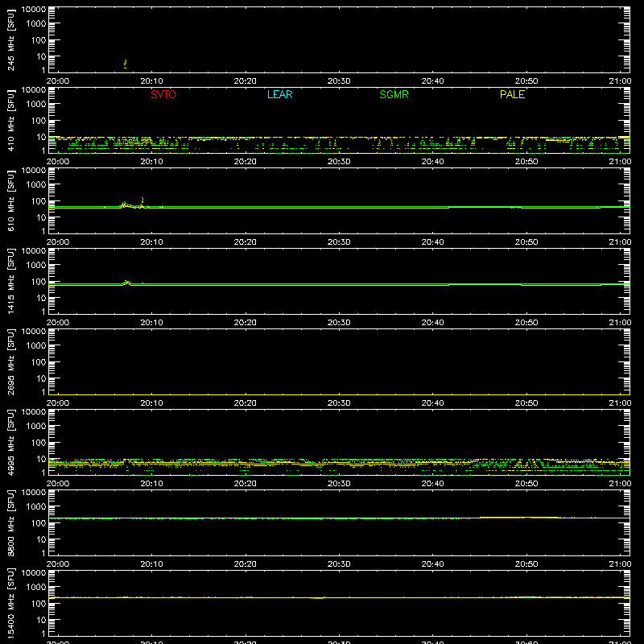
Task: Click the red SVTO station label
Action: point(163,94)
